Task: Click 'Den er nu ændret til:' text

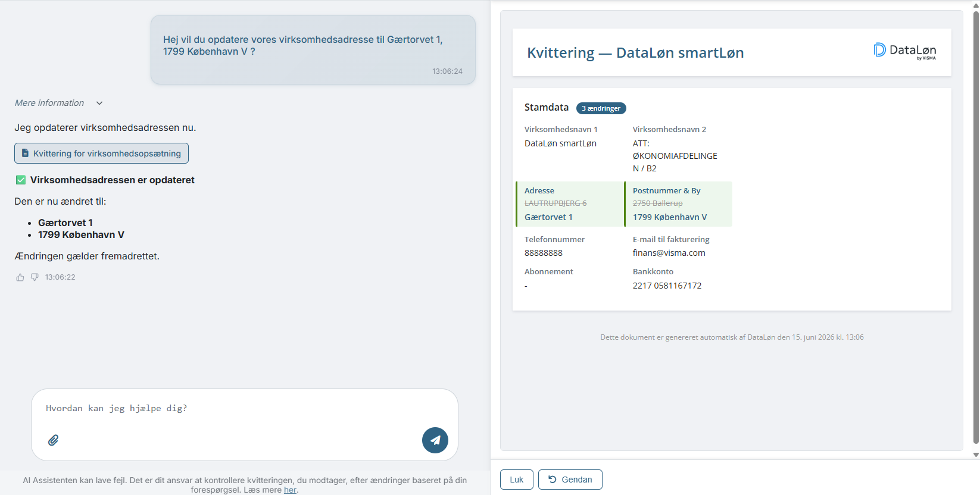Action: tap(60, 202)
